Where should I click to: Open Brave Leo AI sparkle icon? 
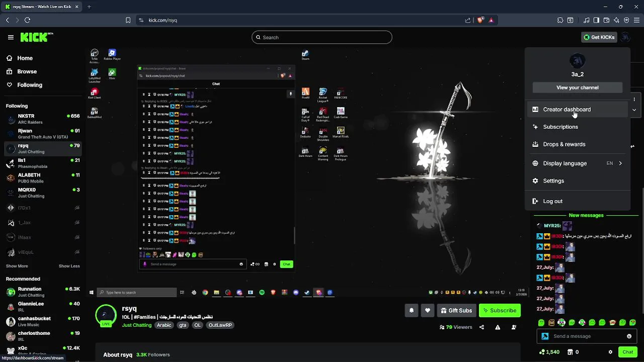616,20
